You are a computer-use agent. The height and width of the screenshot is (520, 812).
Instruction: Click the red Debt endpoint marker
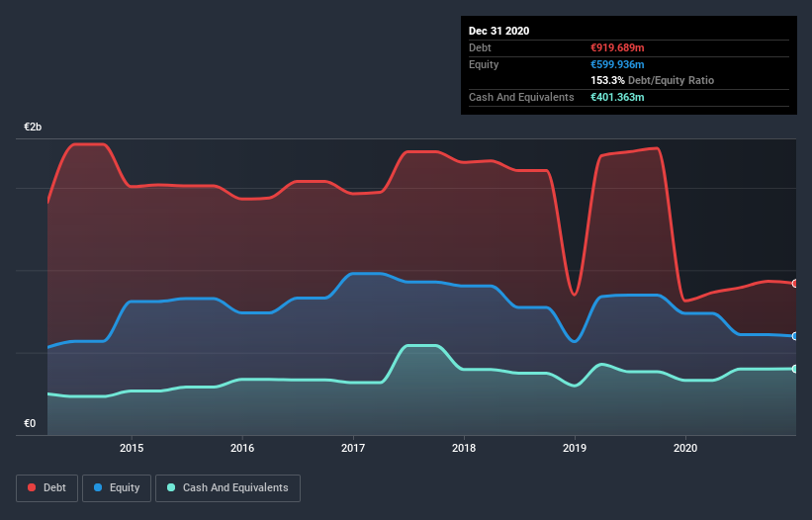795,284
